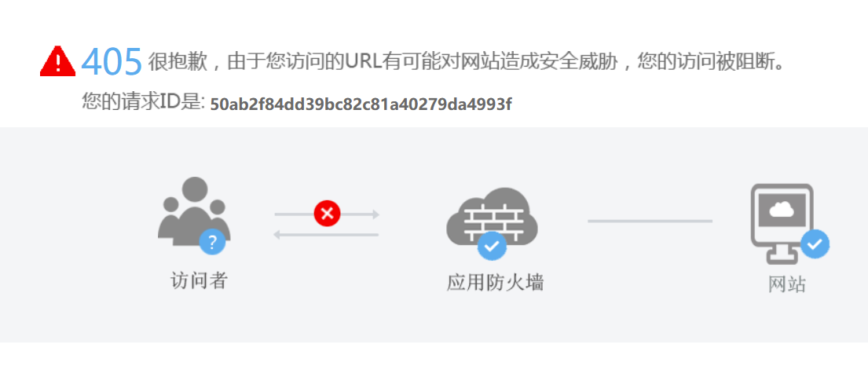Click the blocked-access error message sentence

[467, 61]
